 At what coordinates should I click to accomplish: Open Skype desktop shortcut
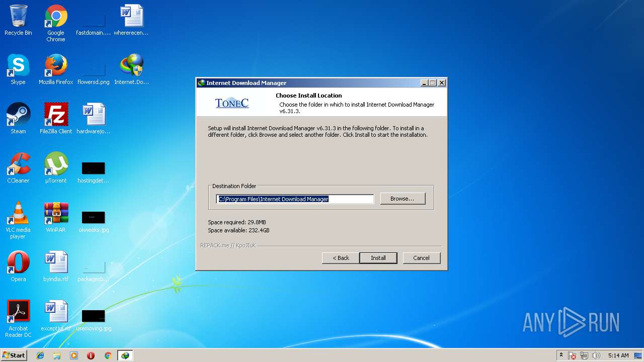[x=18, y=69]
